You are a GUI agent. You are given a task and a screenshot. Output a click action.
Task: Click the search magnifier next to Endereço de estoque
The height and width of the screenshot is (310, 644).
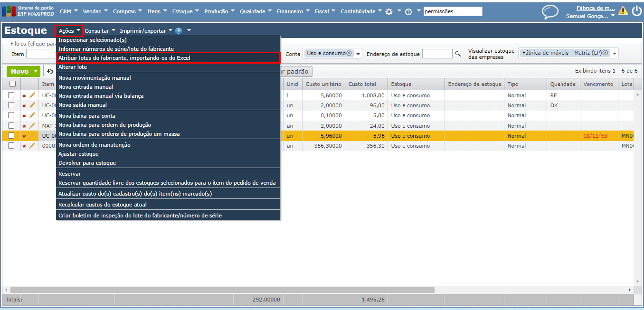[x=458, y=54]
